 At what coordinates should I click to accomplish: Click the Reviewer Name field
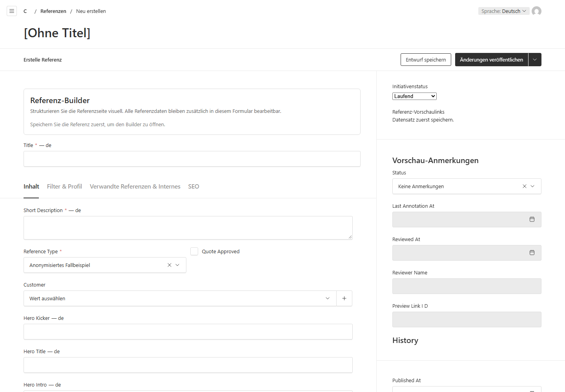tap(467, 286)
